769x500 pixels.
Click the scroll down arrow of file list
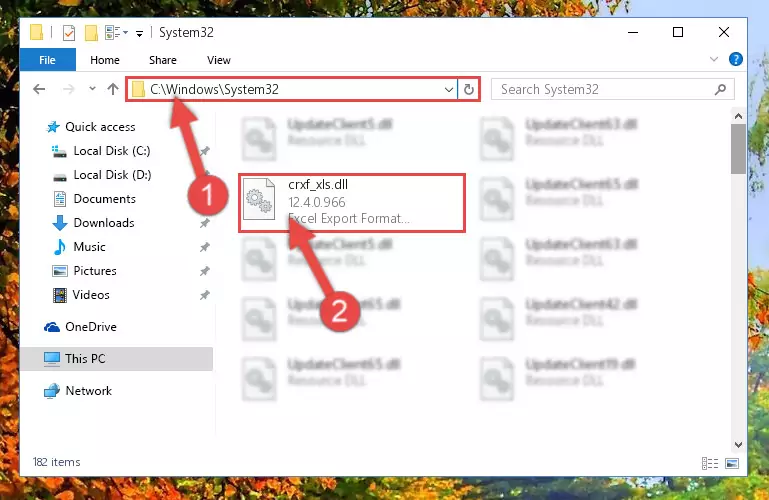point(738,445)
